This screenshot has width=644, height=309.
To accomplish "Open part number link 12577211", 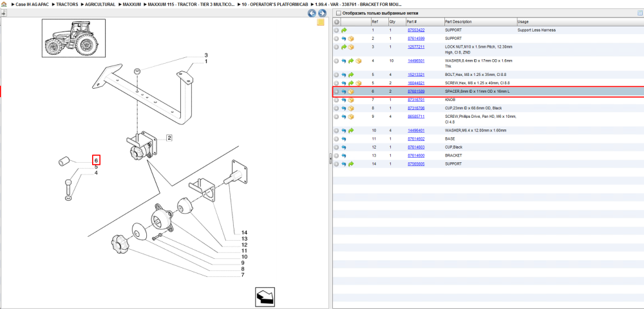I will tap(415, 47).
